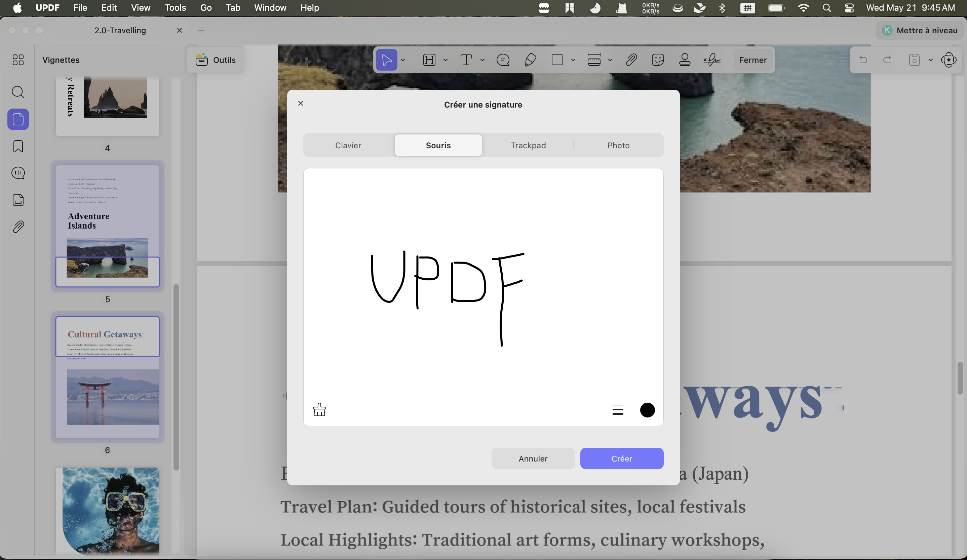This screenshot has width=967, height=560.
Task: Open macOS Spotlight search icon
Action: click(827, 8)
